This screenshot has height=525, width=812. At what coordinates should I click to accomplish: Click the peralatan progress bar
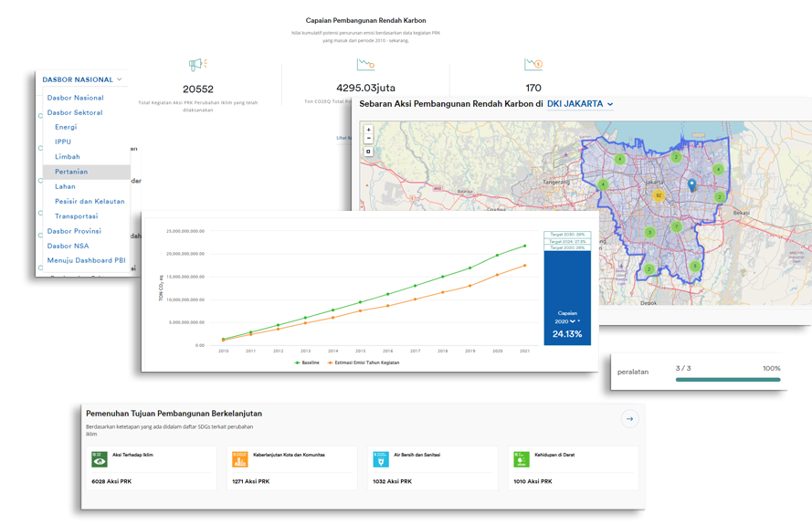(x=728, y=379)
